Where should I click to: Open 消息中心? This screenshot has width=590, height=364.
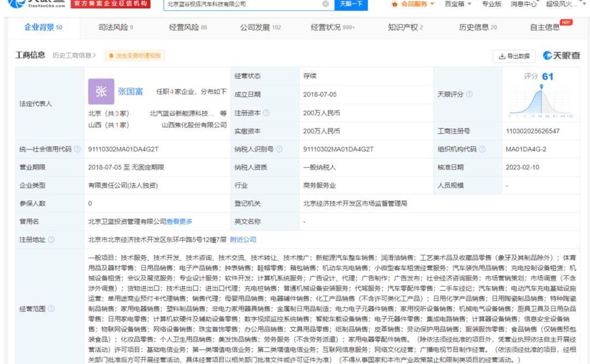pos(523,4)
